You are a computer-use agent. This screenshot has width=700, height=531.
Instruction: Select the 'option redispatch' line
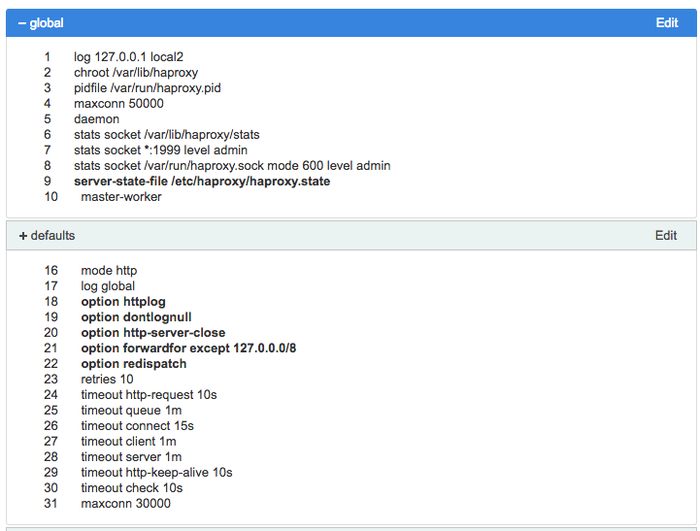[133, 364]
